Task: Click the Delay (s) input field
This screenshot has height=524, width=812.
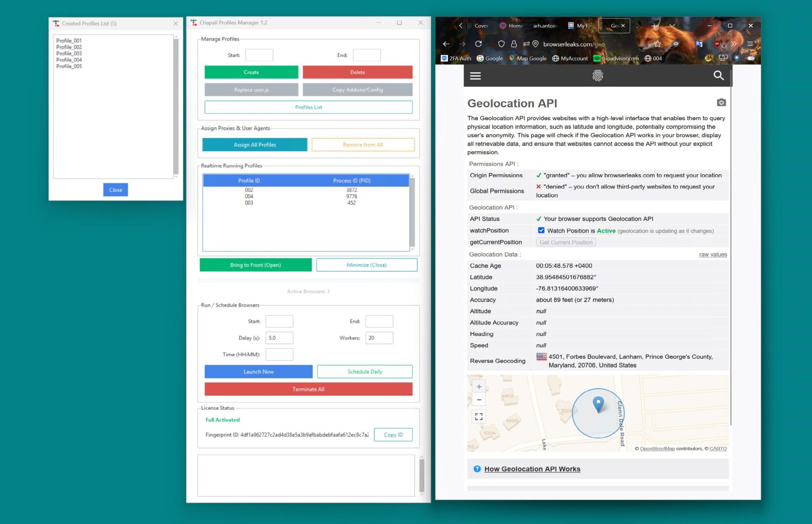Action: [x=279, y=338]
